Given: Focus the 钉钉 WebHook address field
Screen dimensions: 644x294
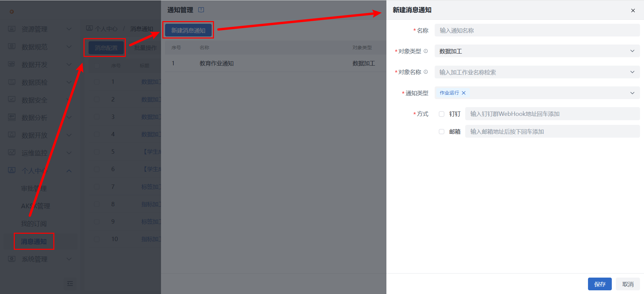Looking at the screenshot, I should pos(552,114).
